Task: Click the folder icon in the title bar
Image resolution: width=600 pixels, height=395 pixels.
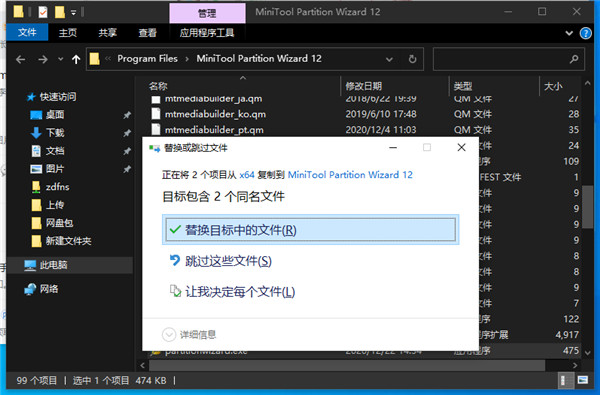Action: click(18, 12)
